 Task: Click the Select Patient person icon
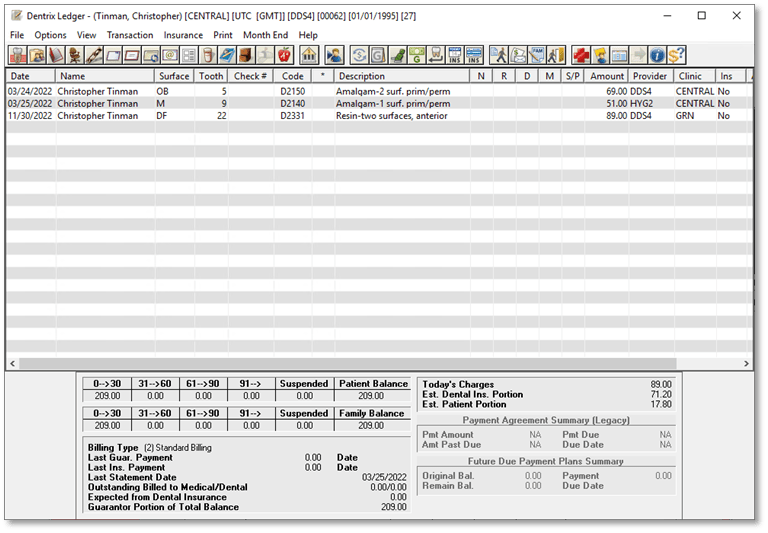pos(335,55)
